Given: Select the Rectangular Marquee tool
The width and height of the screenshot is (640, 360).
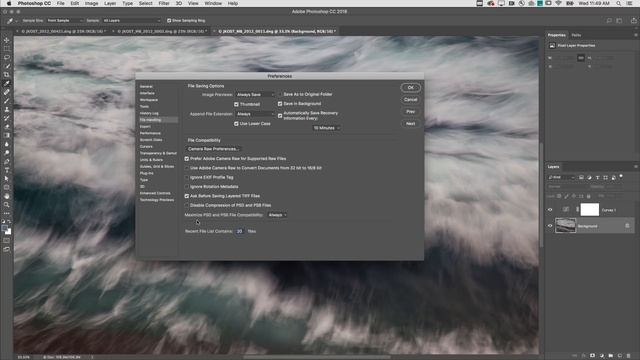Looking at the screenshot, I should point(7,49).
